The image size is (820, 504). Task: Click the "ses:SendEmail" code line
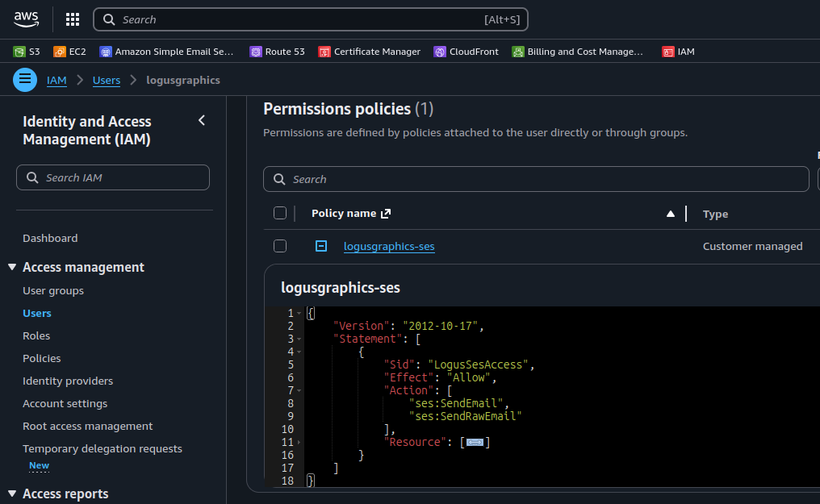click(x=459, y=403)
